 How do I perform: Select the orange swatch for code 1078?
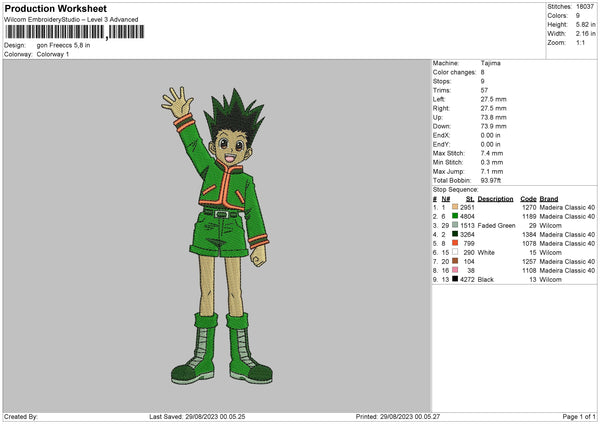455,243
